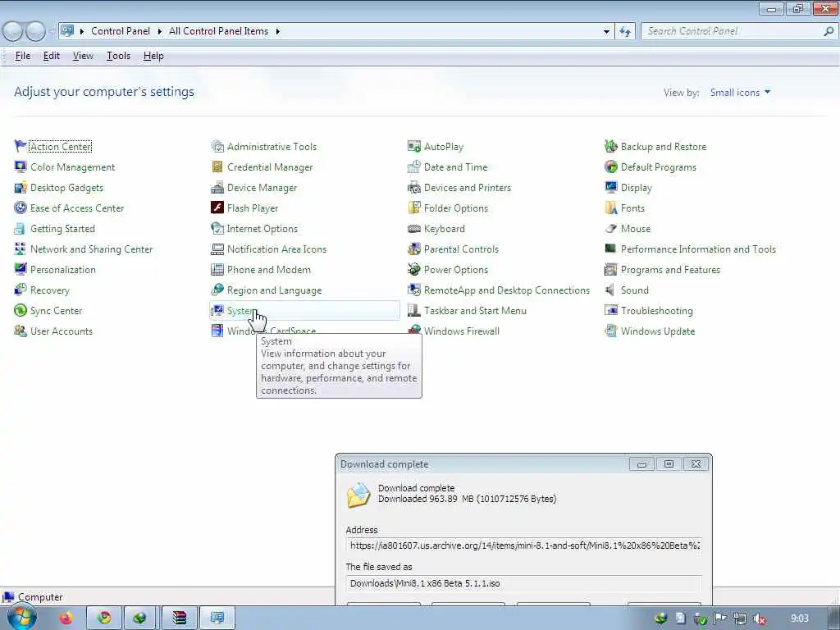Open Desktop Gadgets icon
Image resolution: width=840 pixels, height=630 pixels.
(x=21, y=188)
